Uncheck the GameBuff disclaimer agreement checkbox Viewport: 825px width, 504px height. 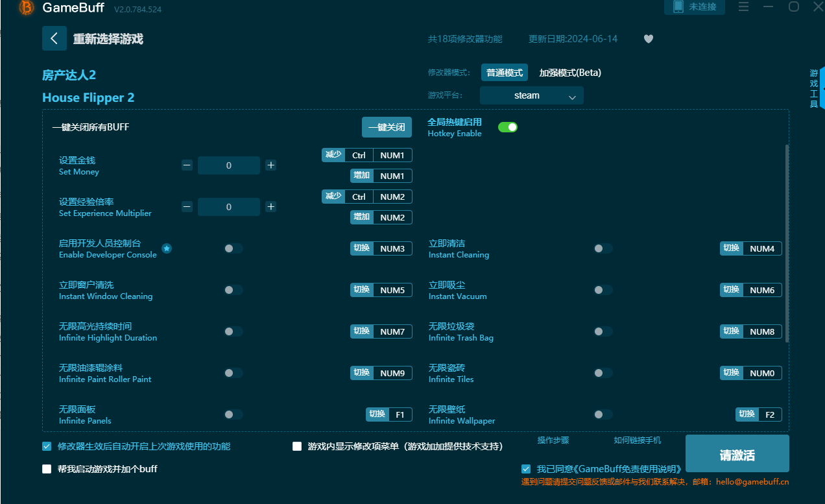tap(526, 469)
